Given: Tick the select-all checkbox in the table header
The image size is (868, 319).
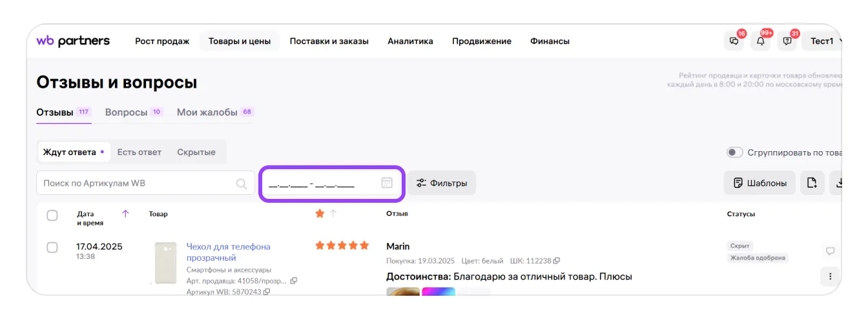Looking at the screenshot, I should [52, 215].
